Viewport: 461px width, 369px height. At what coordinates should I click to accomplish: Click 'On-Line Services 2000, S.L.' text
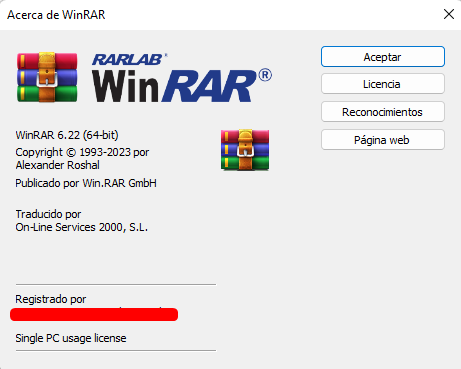pyautogui.click(x=82, y=227)
